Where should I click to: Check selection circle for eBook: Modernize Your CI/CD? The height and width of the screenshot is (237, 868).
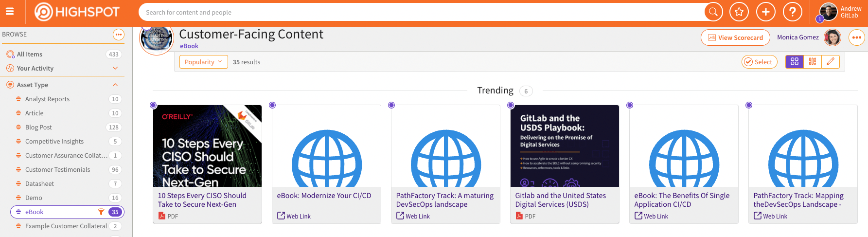point(272,105)
